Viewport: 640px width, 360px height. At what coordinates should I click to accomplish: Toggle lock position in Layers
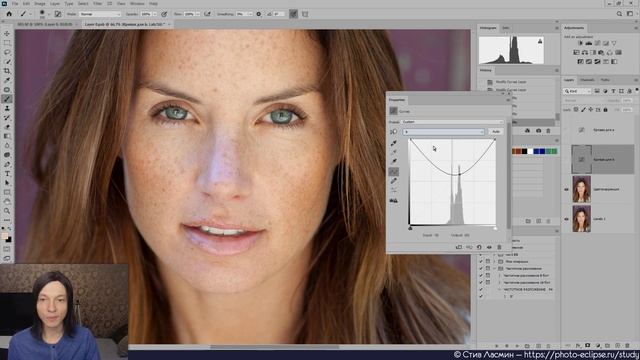591,109
